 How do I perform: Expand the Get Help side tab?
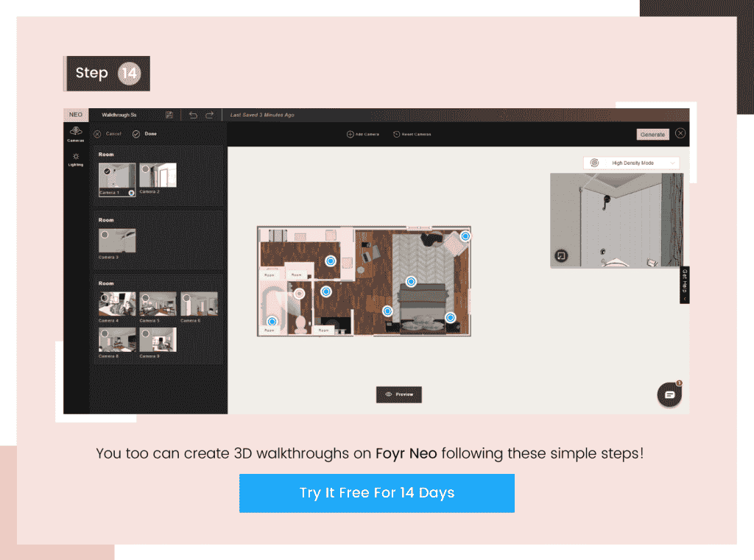683,283
